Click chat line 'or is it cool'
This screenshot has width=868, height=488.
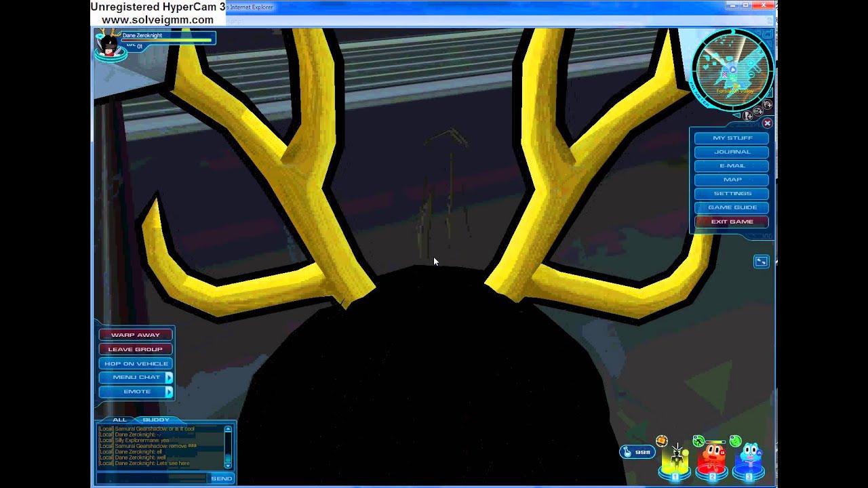[x=146, y=429]
